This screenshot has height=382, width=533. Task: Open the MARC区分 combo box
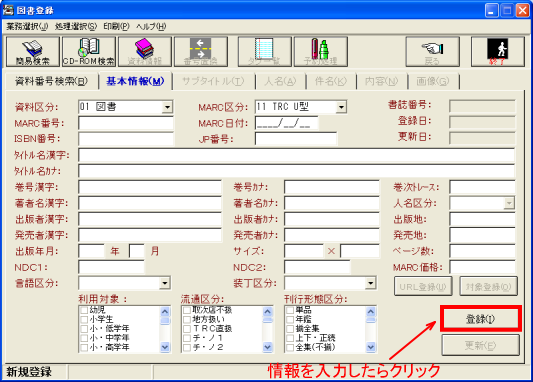(341, 107)
